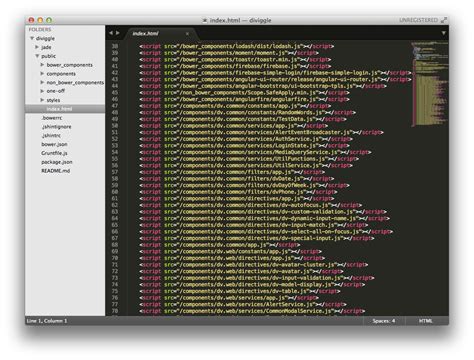
Task: Click line number 50 in gutter
Action: (x=115, y=126)
